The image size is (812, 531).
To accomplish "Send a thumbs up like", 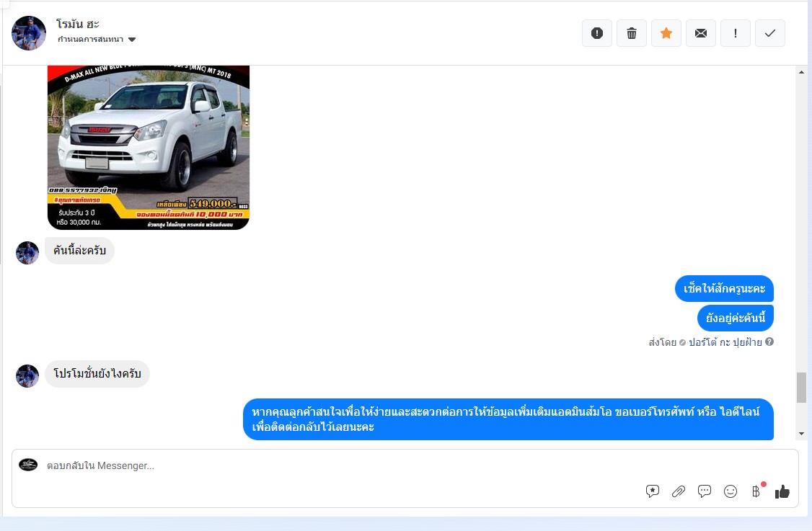I will tap(782, 491).
